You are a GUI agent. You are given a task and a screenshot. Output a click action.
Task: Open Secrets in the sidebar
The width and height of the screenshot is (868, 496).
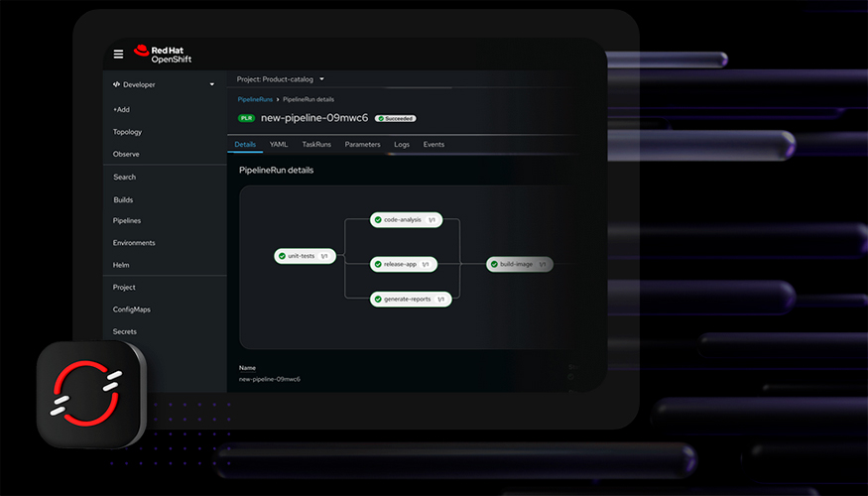pos(125,331)
